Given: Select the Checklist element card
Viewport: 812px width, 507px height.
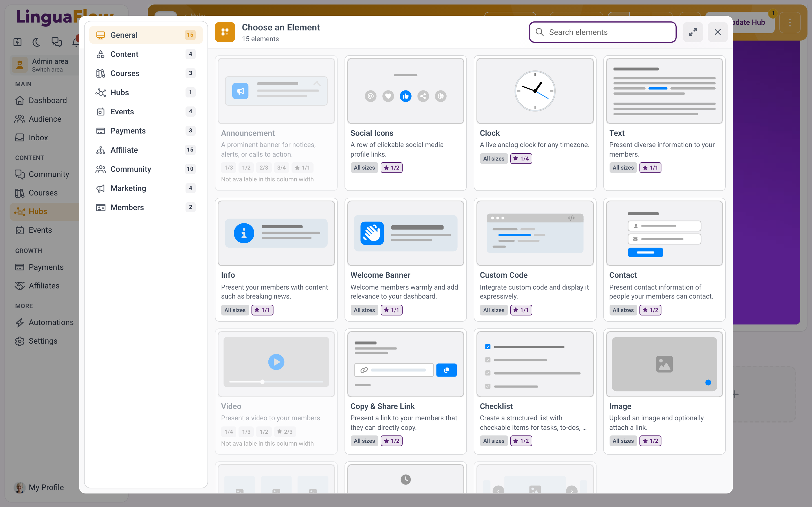Looking at the screenshot, I should click(535, 391).
